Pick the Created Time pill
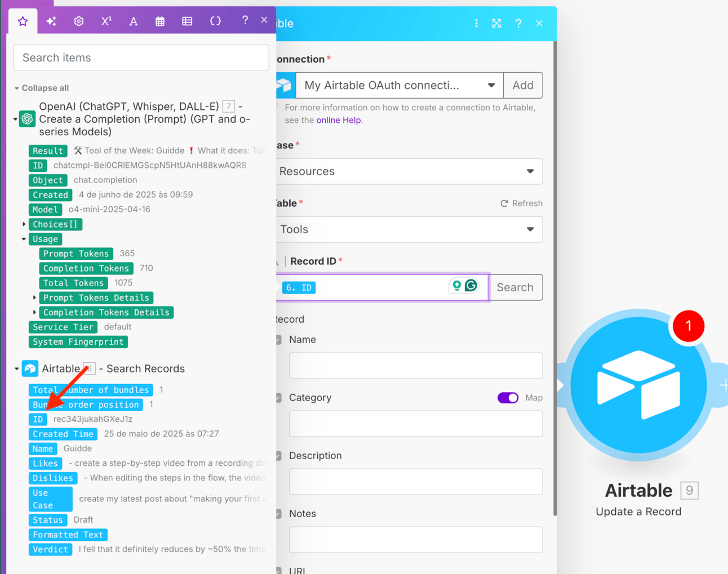The height and width of the screenshot is (574, 728). pyautogui.click(x=63, y=434)
